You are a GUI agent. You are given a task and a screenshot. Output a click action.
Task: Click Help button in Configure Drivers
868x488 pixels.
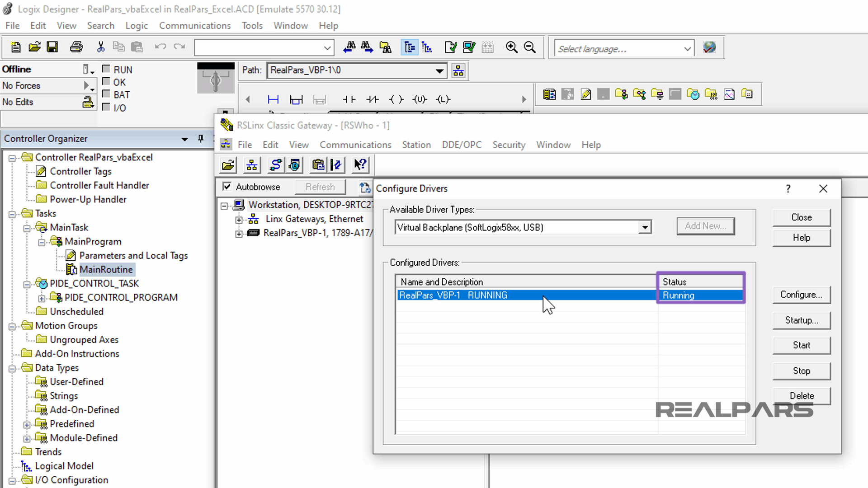802,238
